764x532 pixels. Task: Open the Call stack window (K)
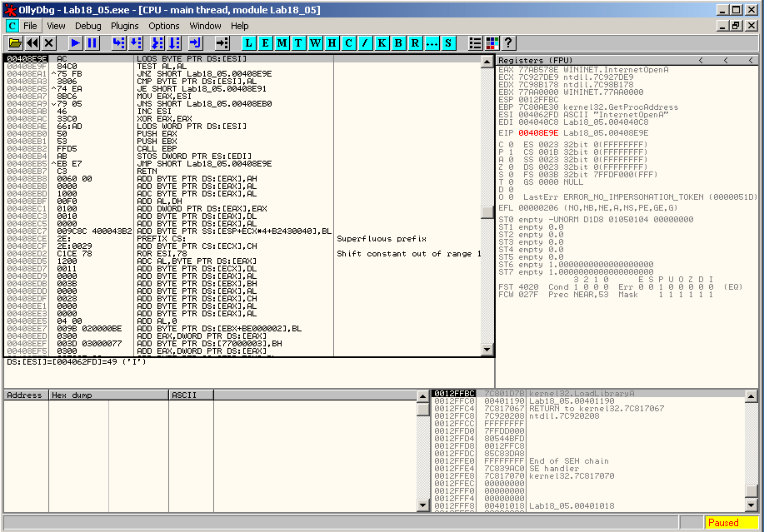click(382, 42)
